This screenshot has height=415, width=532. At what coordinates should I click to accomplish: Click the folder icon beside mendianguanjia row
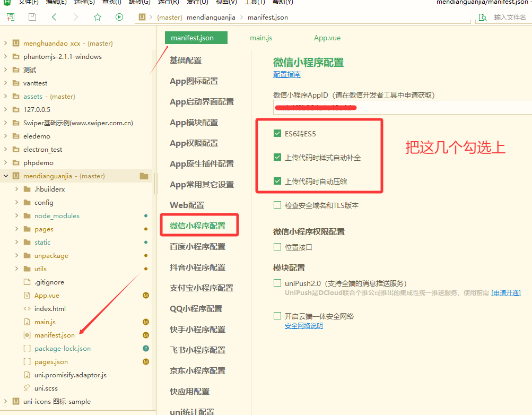(144, 176)
